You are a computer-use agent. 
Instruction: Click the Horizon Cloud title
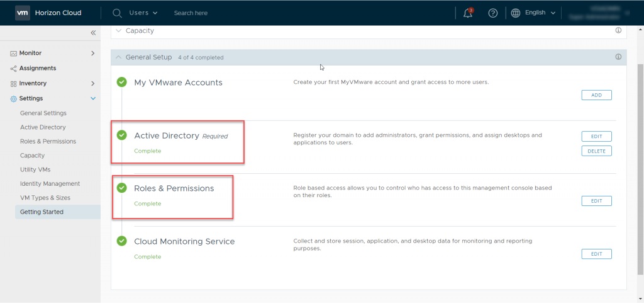pyautogui.click(x=58, y=13)
